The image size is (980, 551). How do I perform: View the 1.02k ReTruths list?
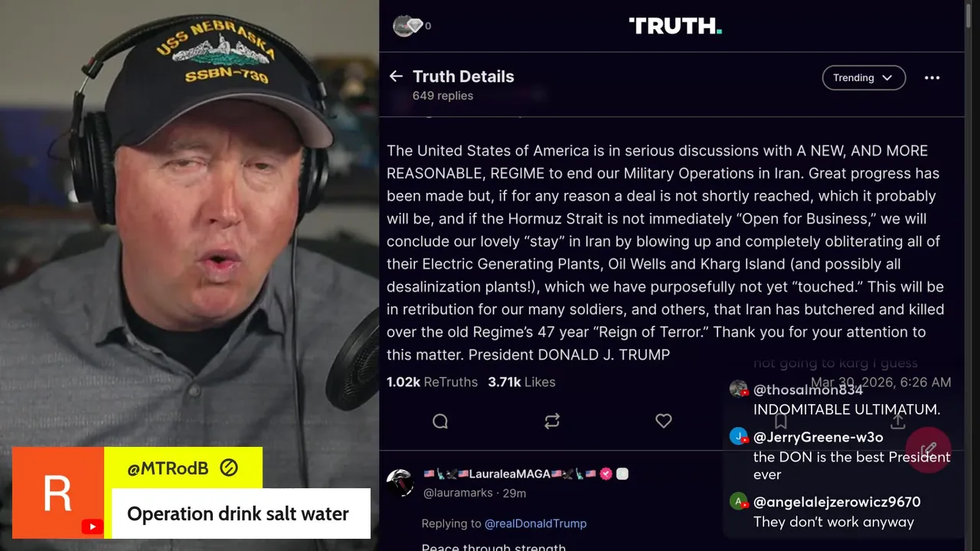(432, 382)
